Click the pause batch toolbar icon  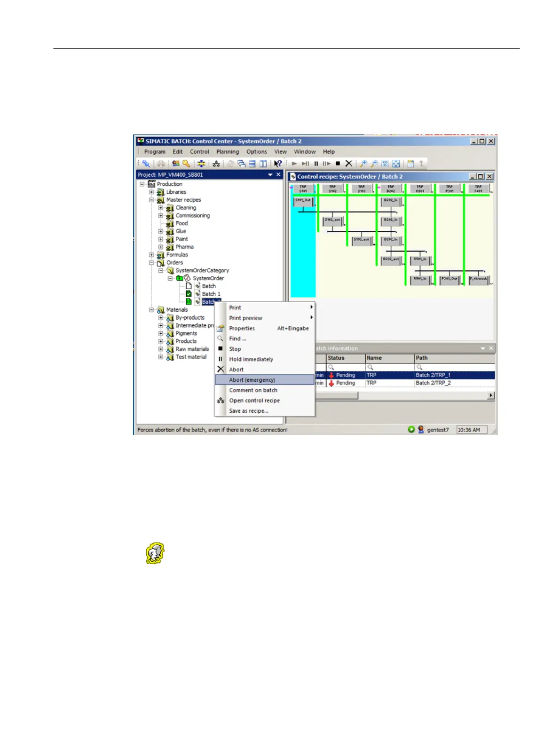[x=316, y=164]
